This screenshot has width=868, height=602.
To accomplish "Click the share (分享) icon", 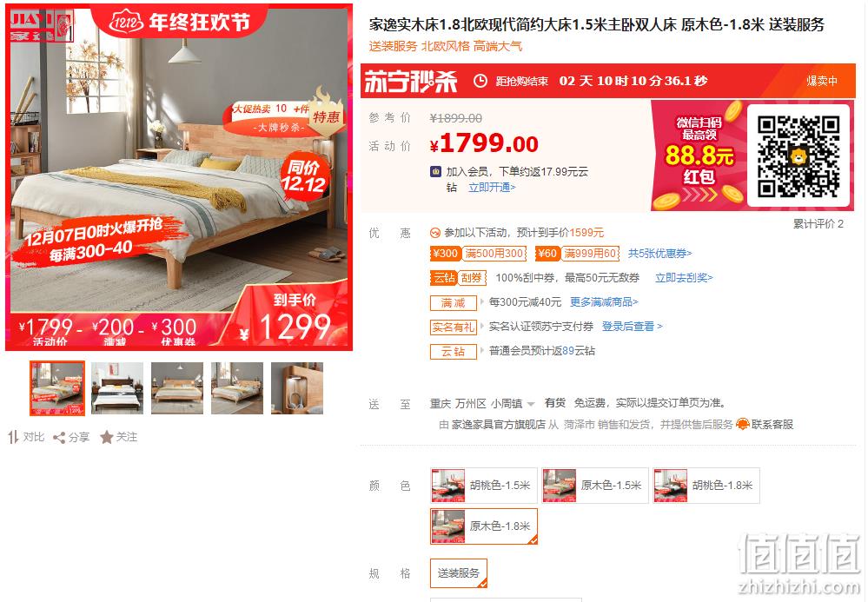I will 59,438.
